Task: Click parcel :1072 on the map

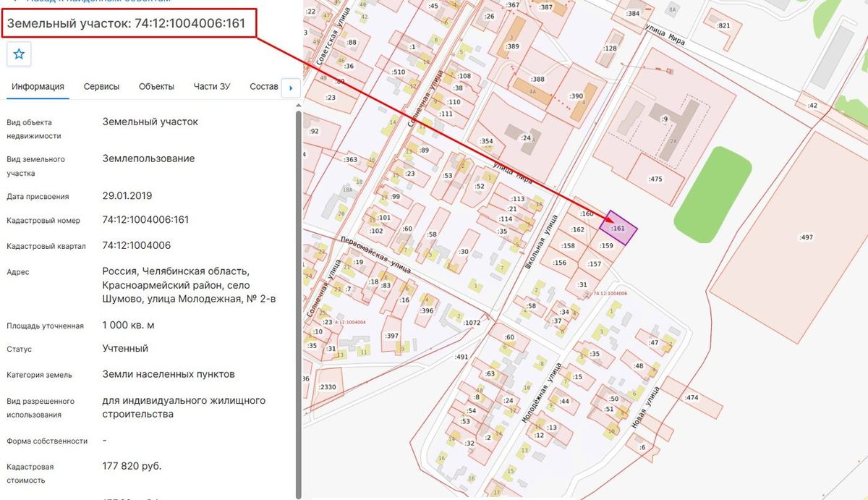Action: pyautogui.click(x=472, y=323)
